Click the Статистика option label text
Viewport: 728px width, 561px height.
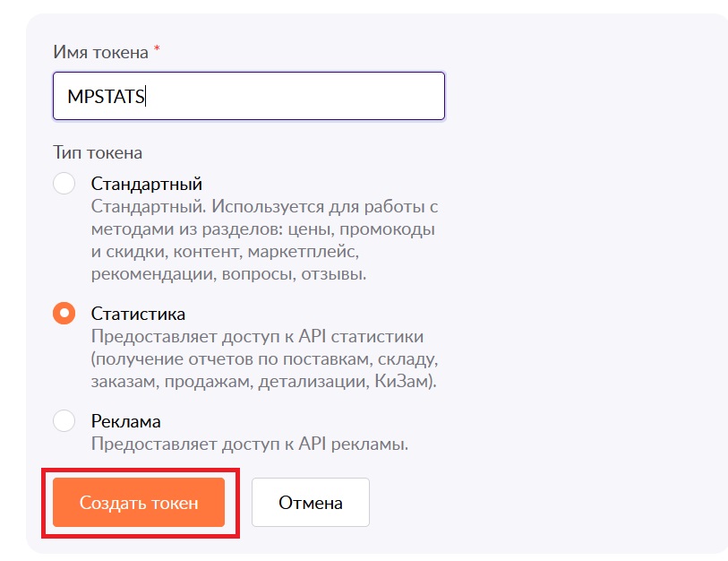click(138, 314)
